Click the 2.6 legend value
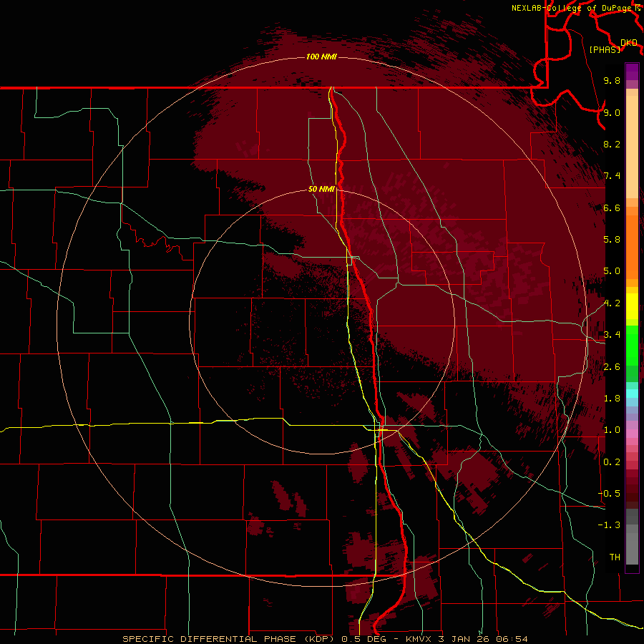 coord(612,367)
